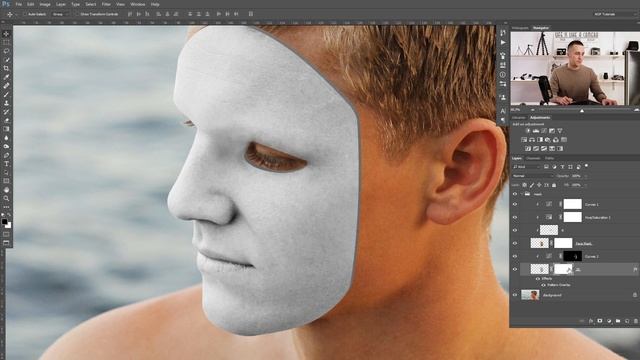
Task: Click the new adjustment layer icon
Action: pyautogui.click(x=609, y=321)
